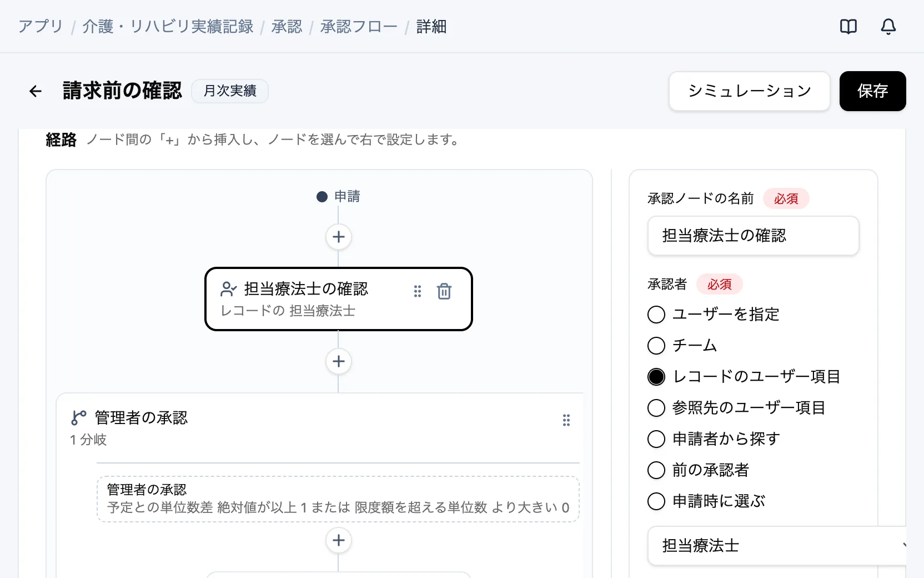Select チーム radio option

[656, 346]
